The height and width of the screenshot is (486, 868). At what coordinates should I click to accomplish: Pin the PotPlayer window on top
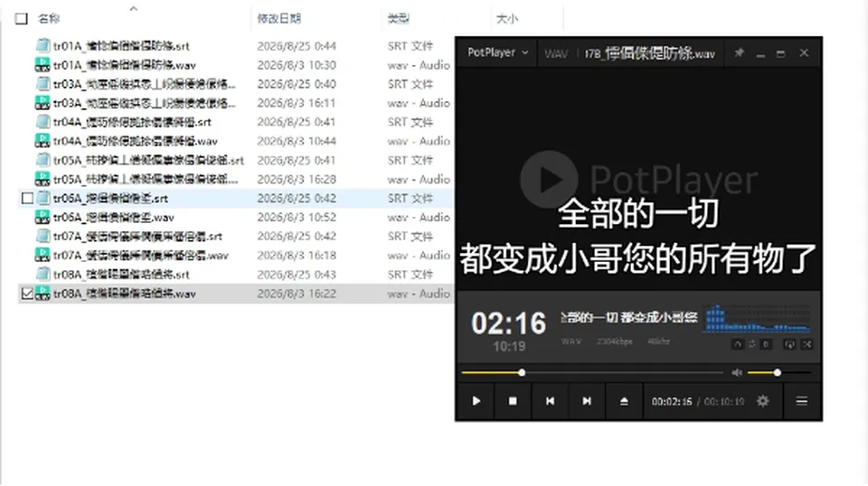[739, 53]
